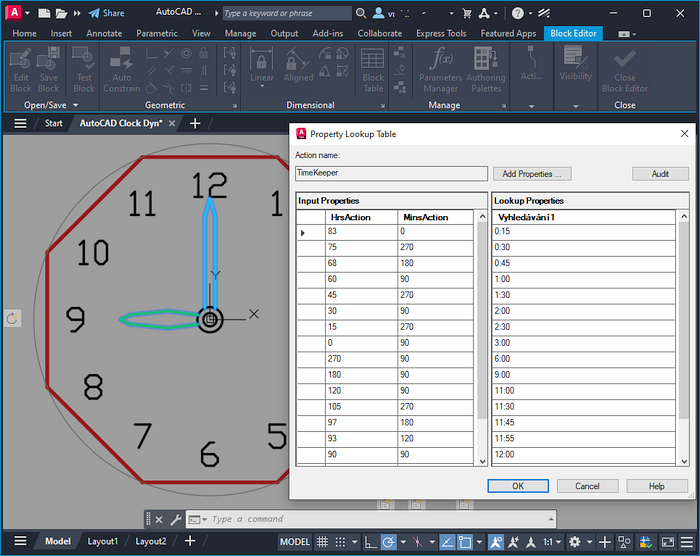
Task: Toggle MODEL space button in status bar
Action: 295,542
